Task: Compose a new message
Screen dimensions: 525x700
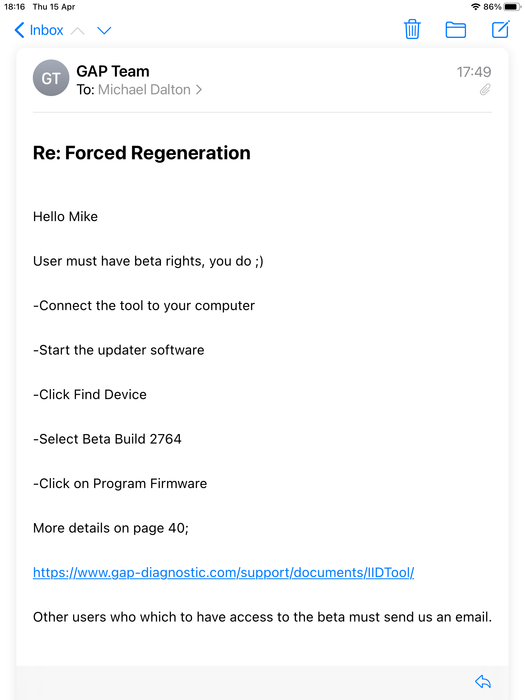Action: [x=500, y=29]
